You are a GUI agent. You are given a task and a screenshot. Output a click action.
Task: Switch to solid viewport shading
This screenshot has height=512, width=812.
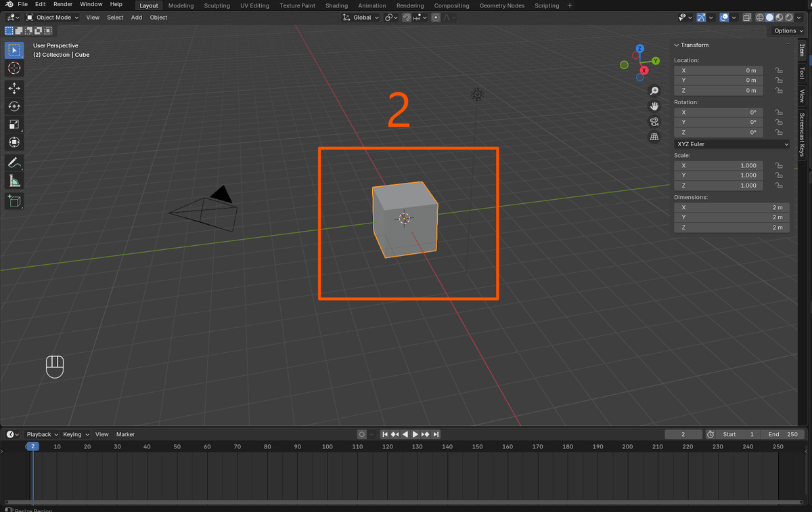pyautogui.click(x=769, y=18)
